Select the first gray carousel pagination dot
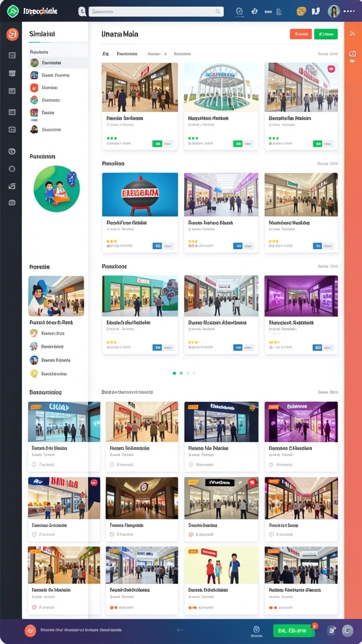The height and width of the screenshot is (644, 362). click(188, 373)
